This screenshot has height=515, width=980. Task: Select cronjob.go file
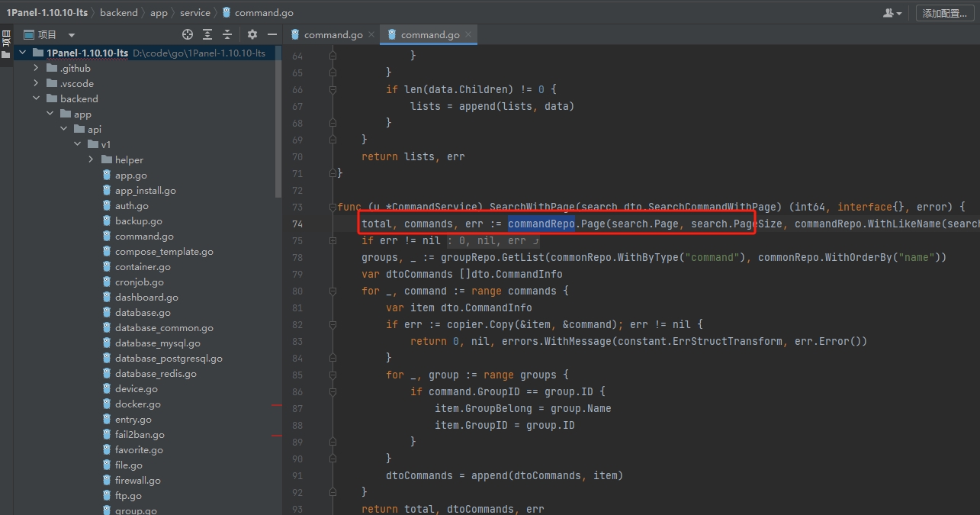click(140, 282)
